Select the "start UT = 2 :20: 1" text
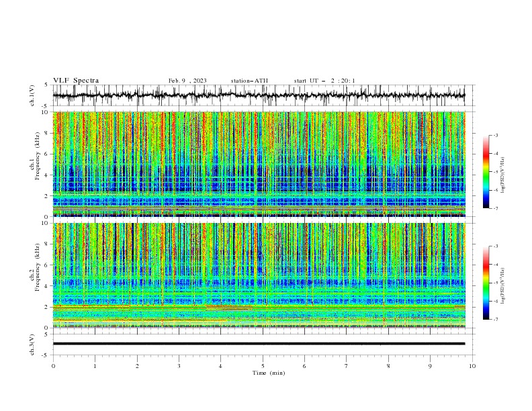Screen dimensions: 532x411 [x=324, y=81]
